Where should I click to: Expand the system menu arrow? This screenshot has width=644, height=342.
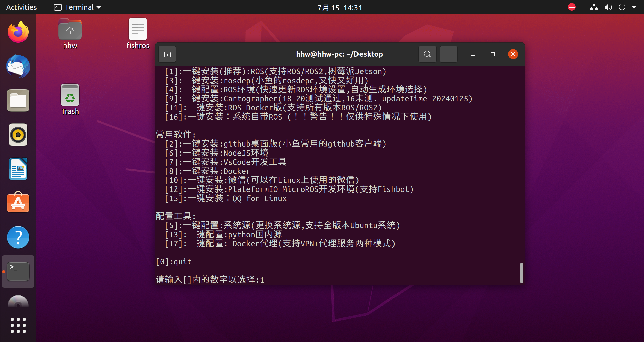tap(634, 7)
